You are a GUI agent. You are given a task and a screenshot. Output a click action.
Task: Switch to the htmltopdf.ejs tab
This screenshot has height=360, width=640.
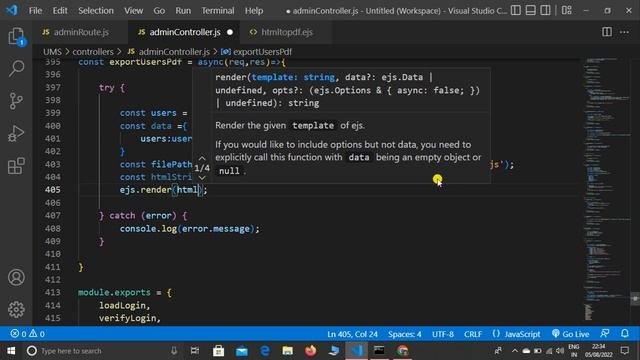click(x=287, y=32)
